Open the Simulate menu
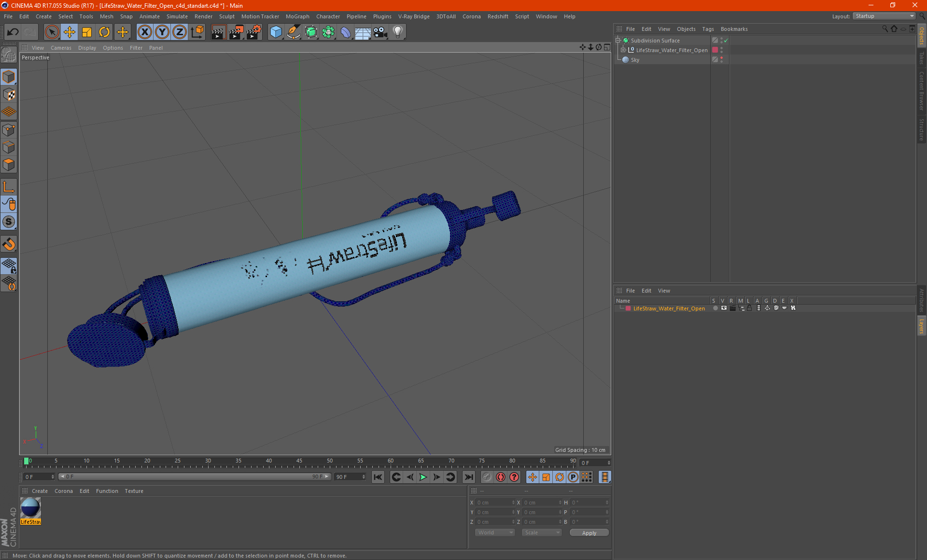The height and width of the screenshot is (560, 927). click(x=177, y=16)
